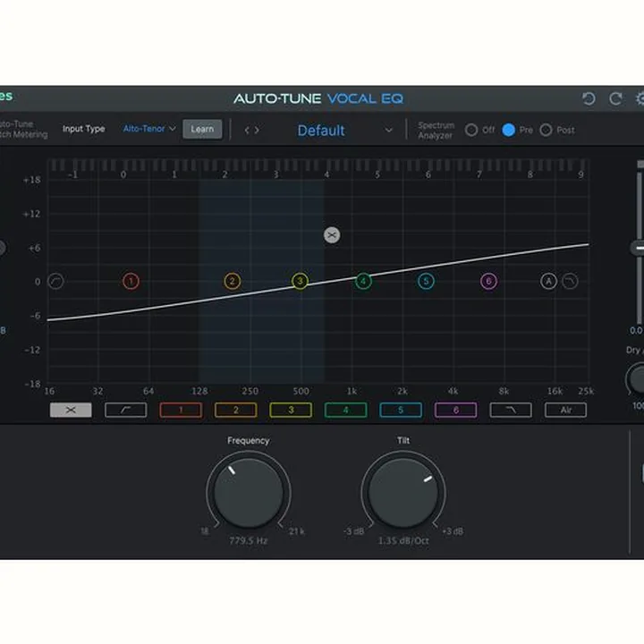Open the settings gear icon
The height and width of the screenshot is (644, 644).
tap(640, 99)
